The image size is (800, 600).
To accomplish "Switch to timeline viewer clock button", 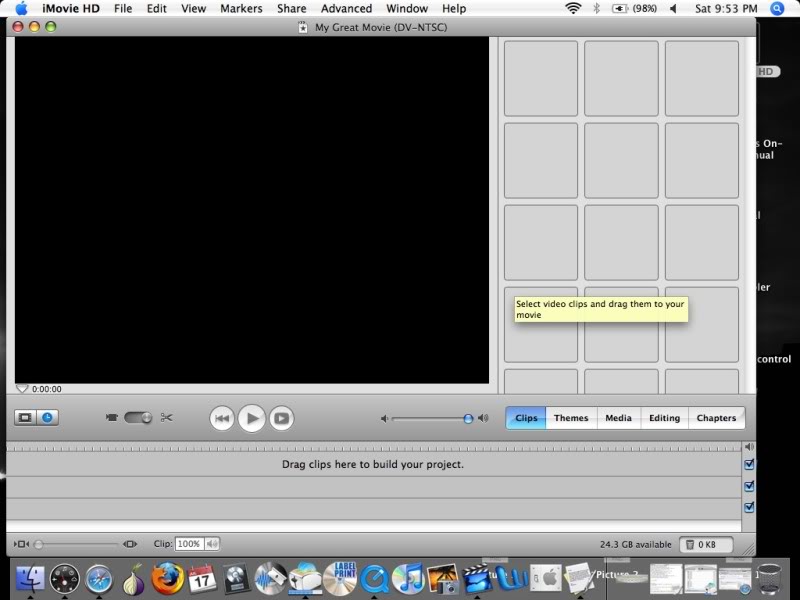I will pyautogui.click(x=47, y=418).
